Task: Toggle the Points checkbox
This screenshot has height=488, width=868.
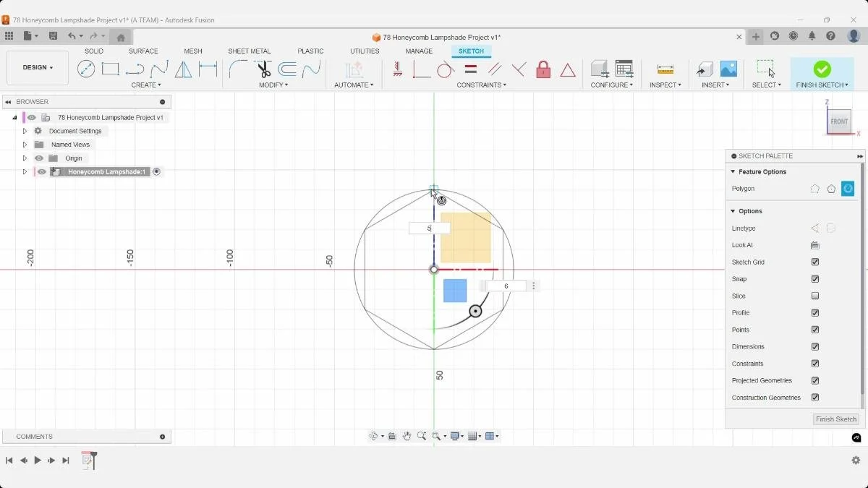Action: (815, 330)
